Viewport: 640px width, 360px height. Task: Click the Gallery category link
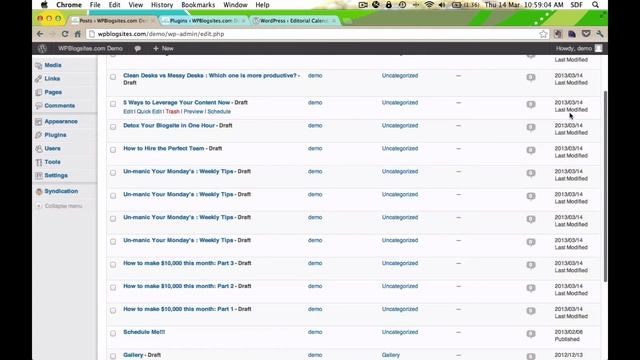pyautogui.click(x=391, y=355)
